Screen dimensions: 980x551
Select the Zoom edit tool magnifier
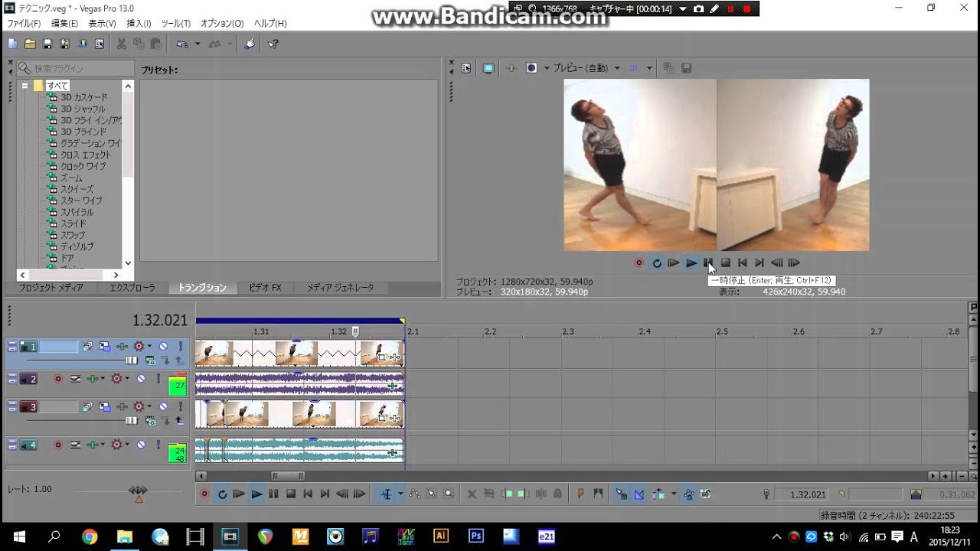pos(449,494)
